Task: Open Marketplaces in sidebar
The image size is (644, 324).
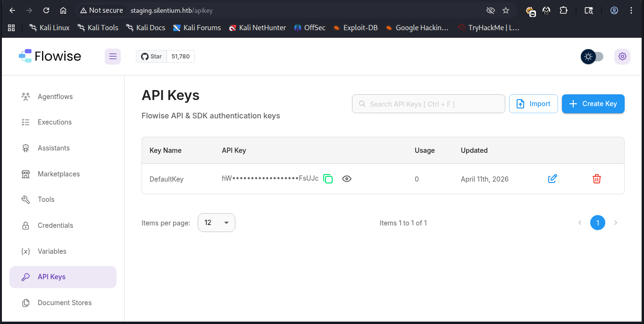Action: [63, 174]
